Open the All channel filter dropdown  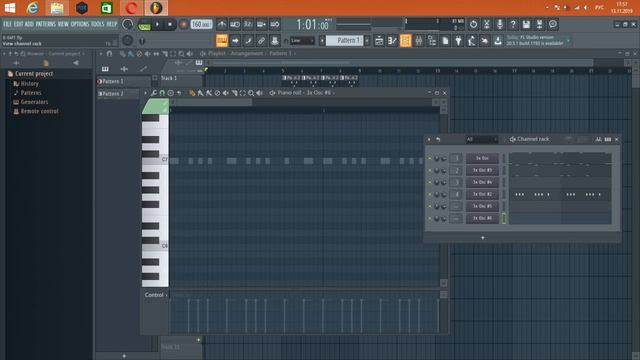[x=482, y=140]
